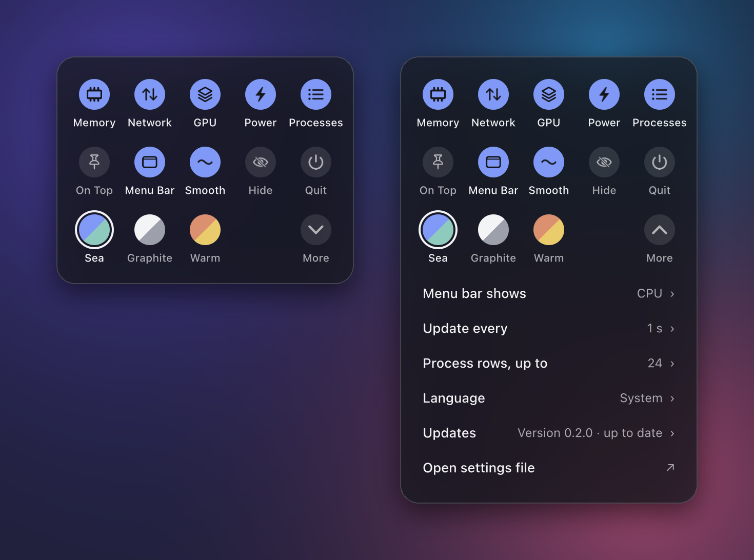Disable Smooth in the collapsed left panel
Screen dimensions: 754x560
[x=205, y=162]
